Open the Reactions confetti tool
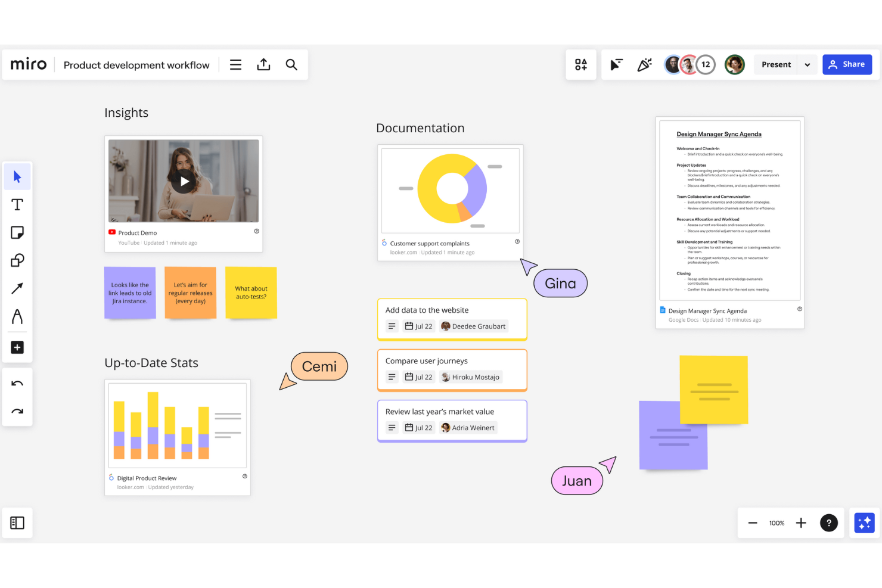 (644, 64)
